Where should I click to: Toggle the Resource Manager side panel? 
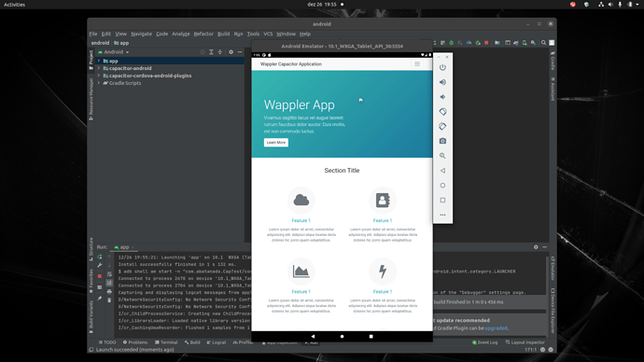coord(91,99)
